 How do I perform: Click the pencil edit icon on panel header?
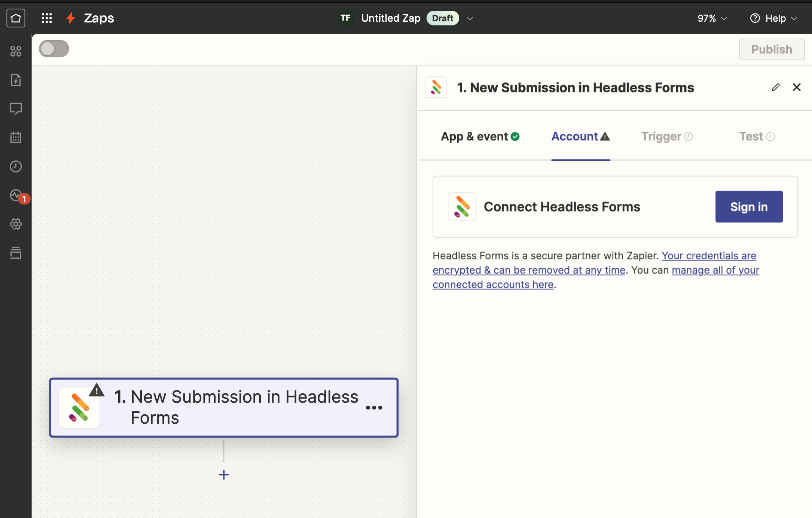tap(775, 87)
